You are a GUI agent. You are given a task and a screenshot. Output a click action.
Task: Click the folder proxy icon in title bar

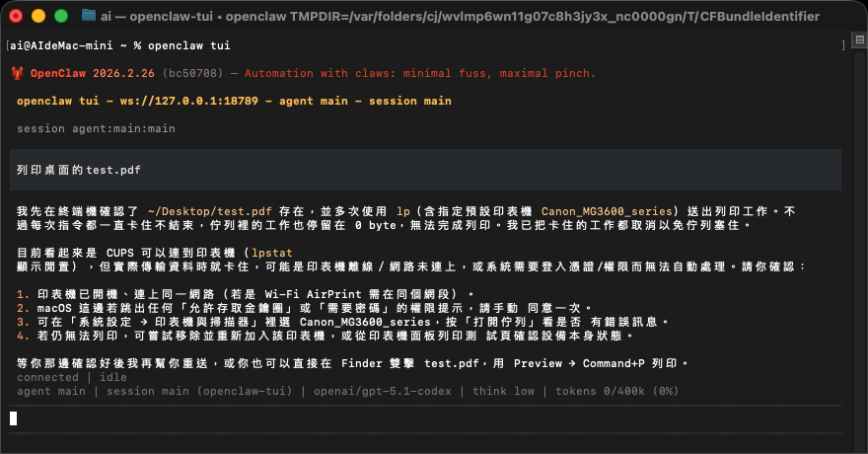click(x=89, y=15)
